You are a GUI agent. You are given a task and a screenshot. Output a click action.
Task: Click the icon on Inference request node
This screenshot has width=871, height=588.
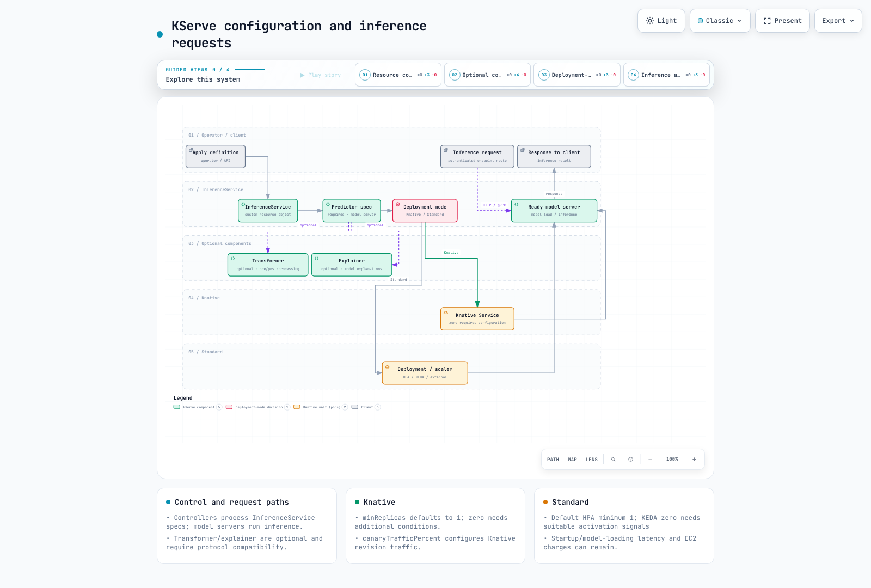446,150
